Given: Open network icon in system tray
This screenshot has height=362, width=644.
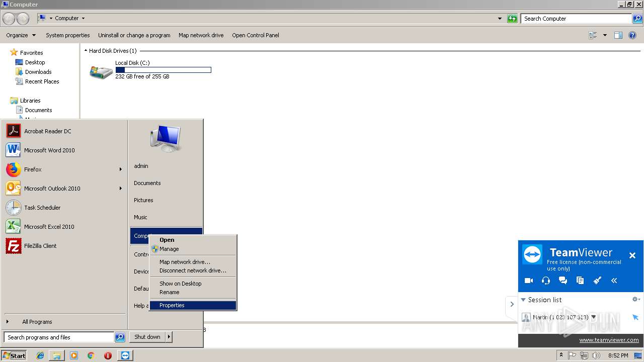Looking at the screenshot, I should [x=584, y=355].
